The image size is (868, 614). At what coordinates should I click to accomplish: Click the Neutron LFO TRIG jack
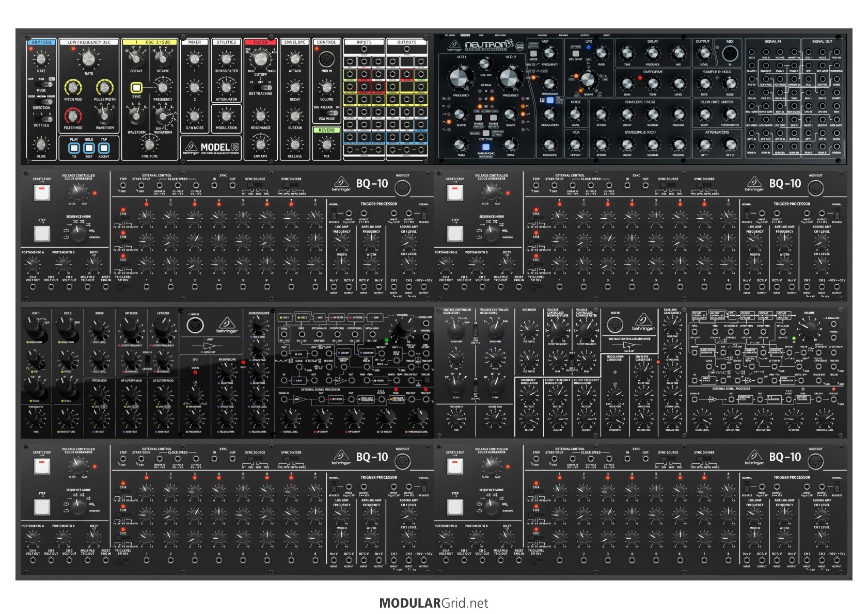click(780, 120)
